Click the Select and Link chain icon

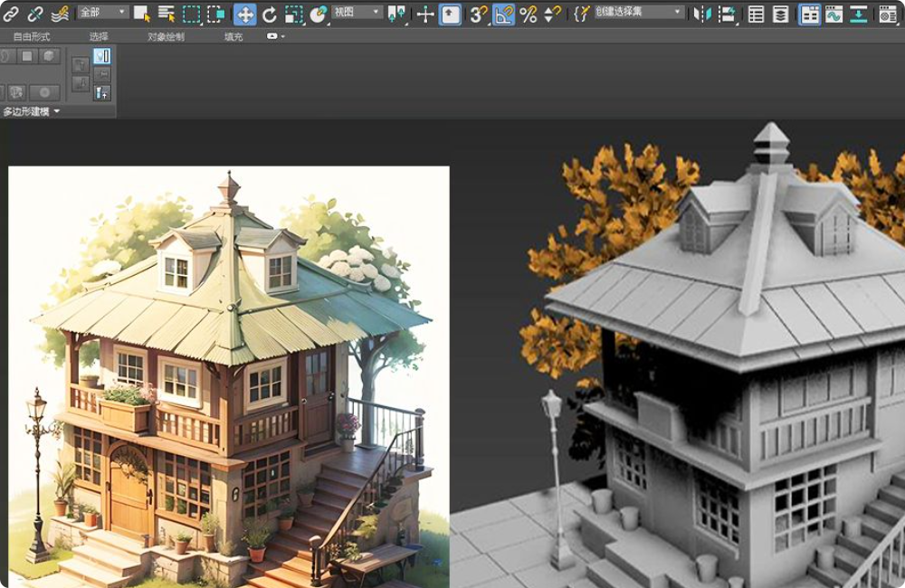point(11,14)
